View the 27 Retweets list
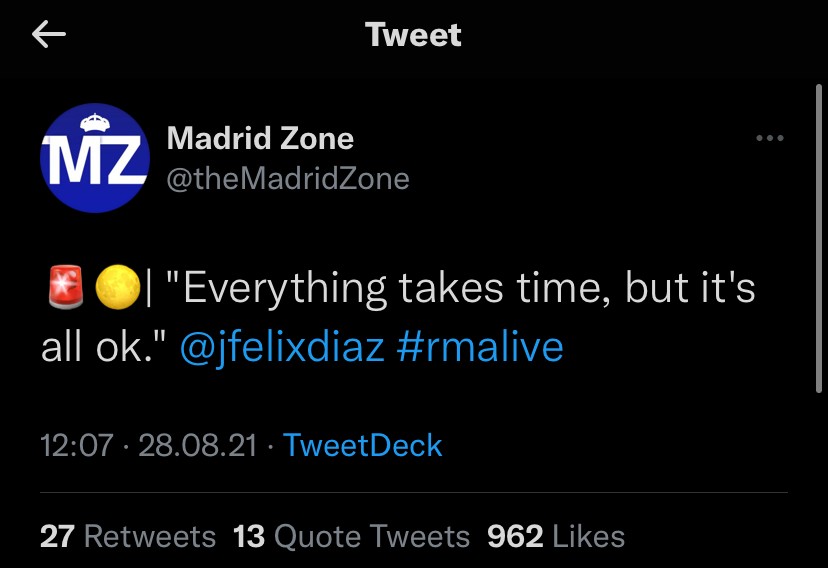The image size is (828, 568). (x=128, y=536)
